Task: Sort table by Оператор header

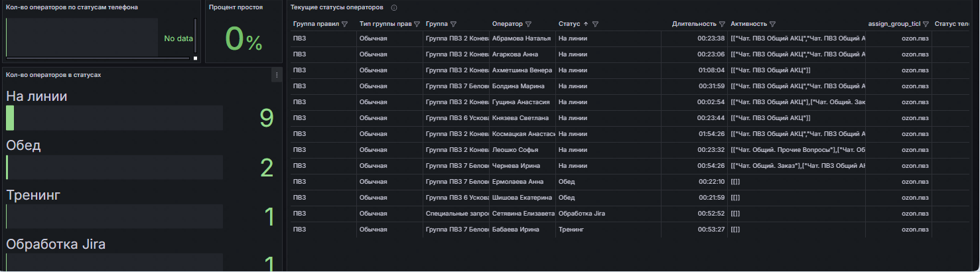Action: click(507, 24)
